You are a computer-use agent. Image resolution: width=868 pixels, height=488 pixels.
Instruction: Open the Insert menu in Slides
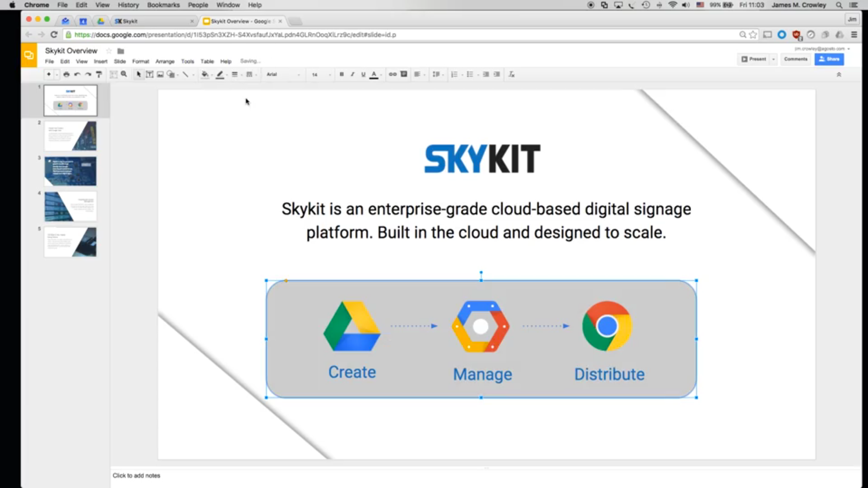[100, 61]
